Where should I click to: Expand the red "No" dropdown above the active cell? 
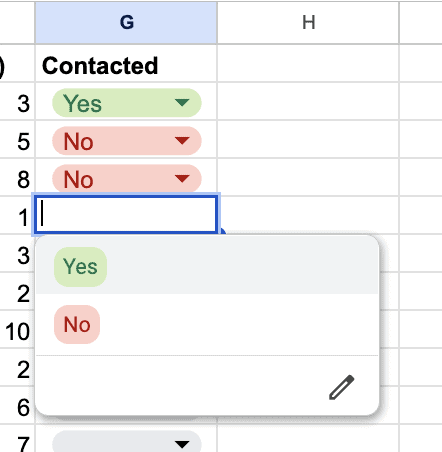click(x=127, y=179)
